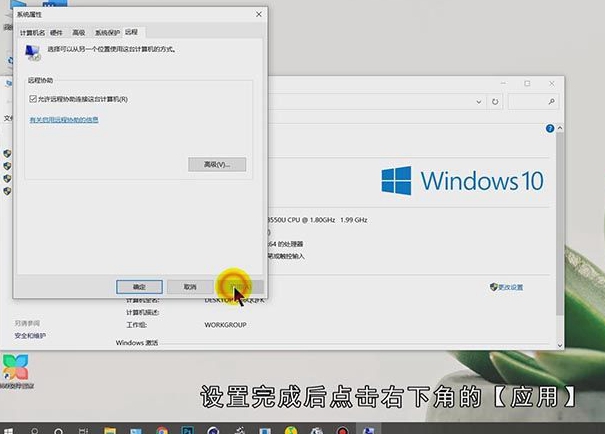
Task: Click the scrollbar down arrow
Action: tap(560, 346)
